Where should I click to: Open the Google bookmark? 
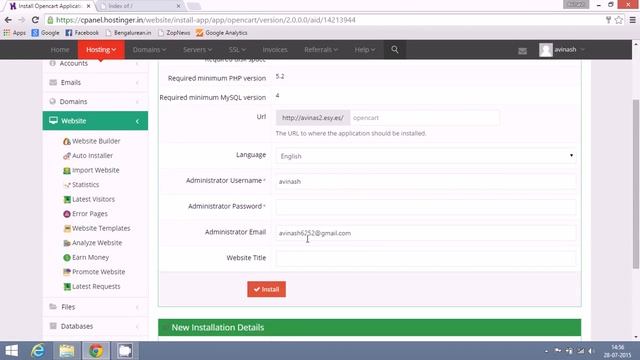45,33
